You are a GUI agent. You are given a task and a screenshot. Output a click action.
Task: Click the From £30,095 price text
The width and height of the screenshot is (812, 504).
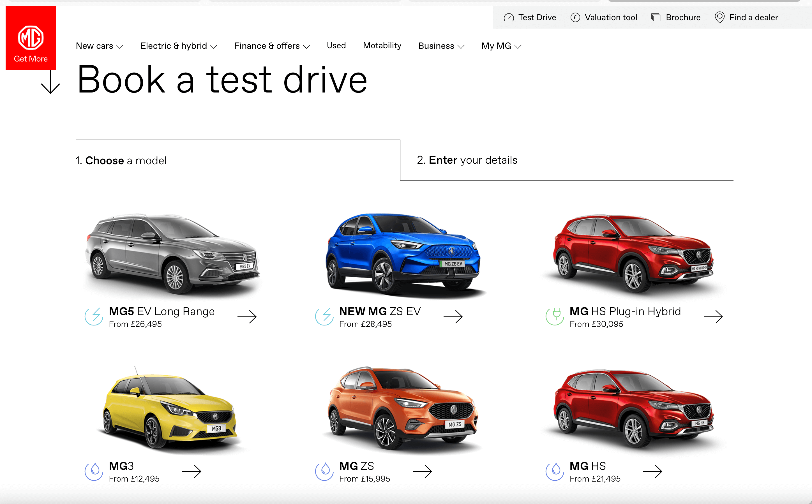pyautogui.click(x=596, y=324)
